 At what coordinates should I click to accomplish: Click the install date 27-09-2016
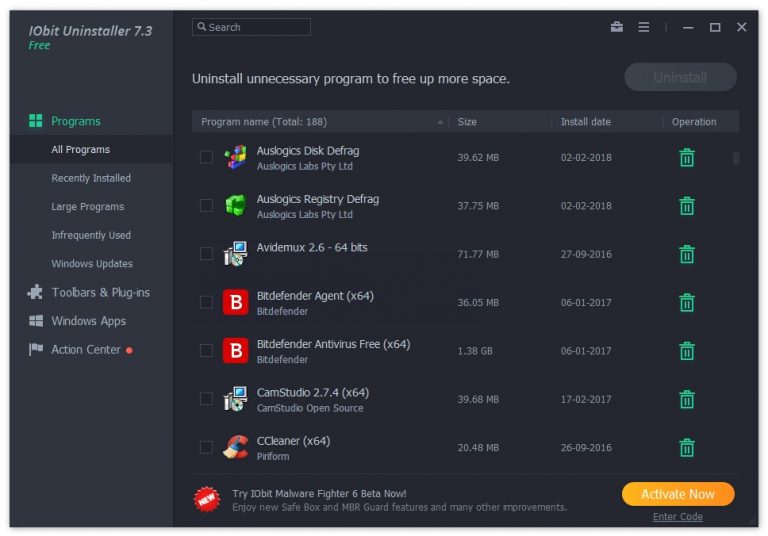pyautogui.click(x=586, y=254)
